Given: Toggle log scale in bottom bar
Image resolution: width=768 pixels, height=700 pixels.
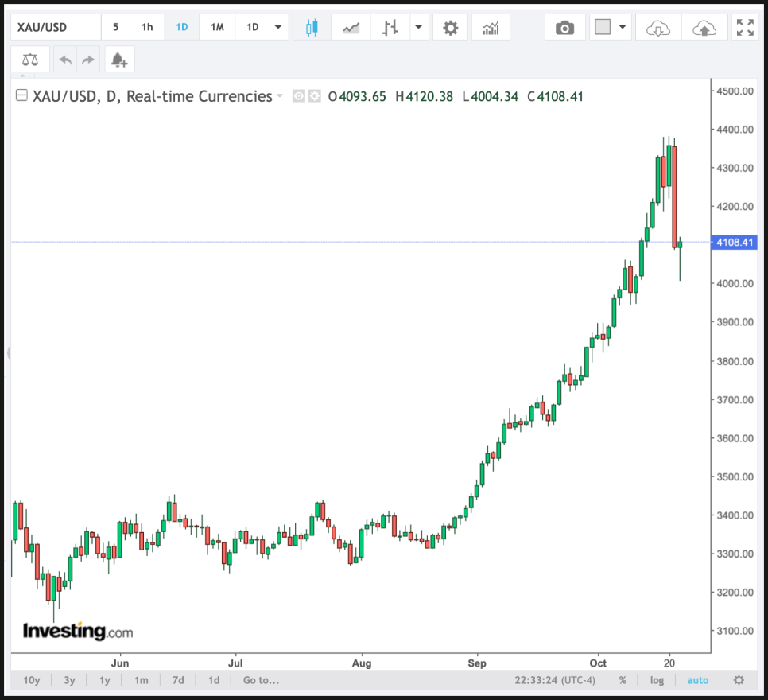Looking at the screenshot, I should pyautogui.click(x=657, y=680).
